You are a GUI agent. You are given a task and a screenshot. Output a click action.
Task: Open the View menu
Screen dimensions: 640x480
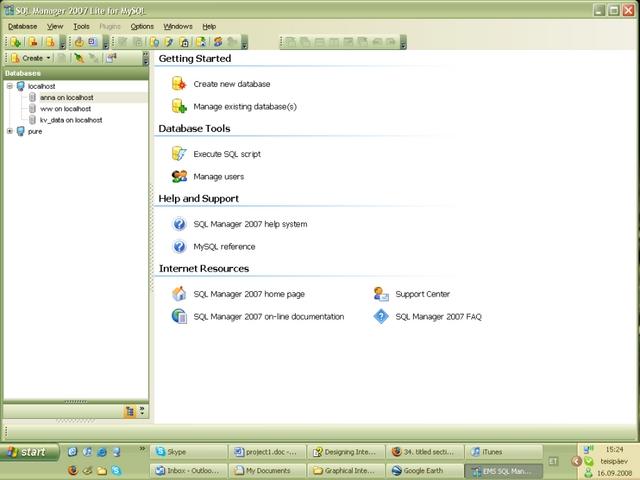(55, 27)
